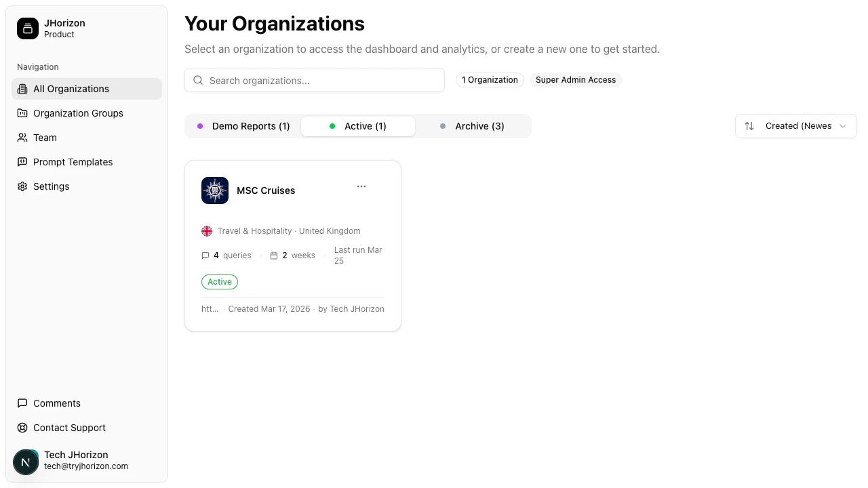This screenshot has width=868, height=488.
Task: Select the Organization Groups sidebar icon
Action: [22, 113]
